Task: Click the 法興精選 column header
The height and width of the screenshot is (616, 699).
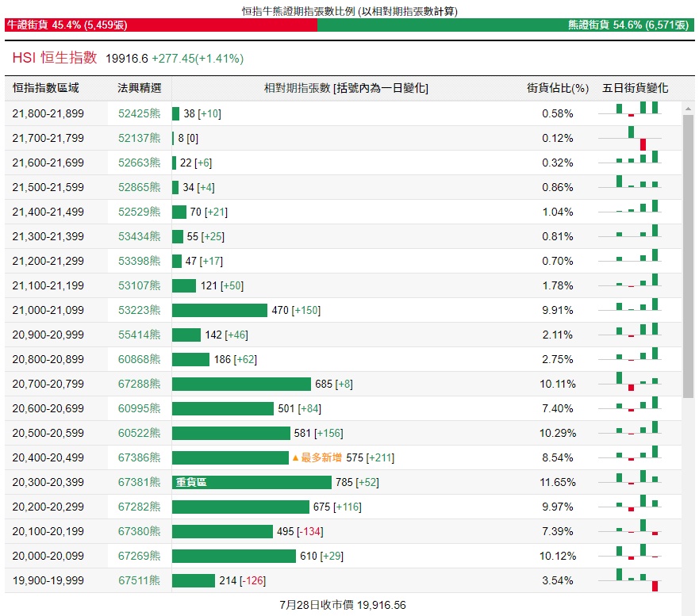Action: pos(139,88)
